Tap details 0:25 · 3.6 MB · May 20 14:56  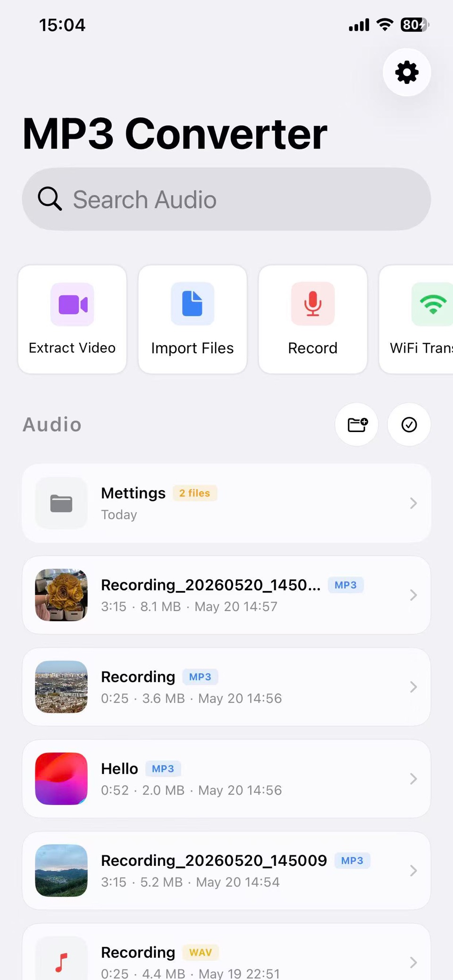[x=191, y=698]
